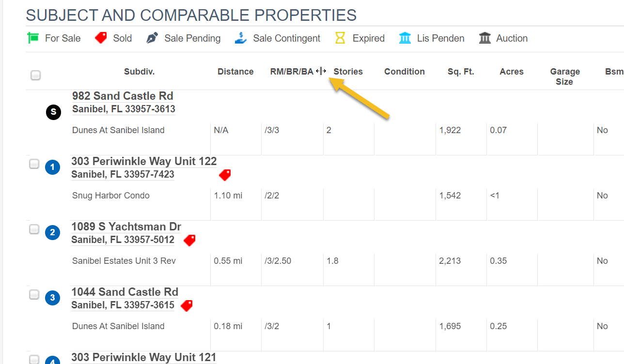Viewport: 624px width, 364px height.
Task: Select the Expired hourglass icon
Action: tap(341, 37)
